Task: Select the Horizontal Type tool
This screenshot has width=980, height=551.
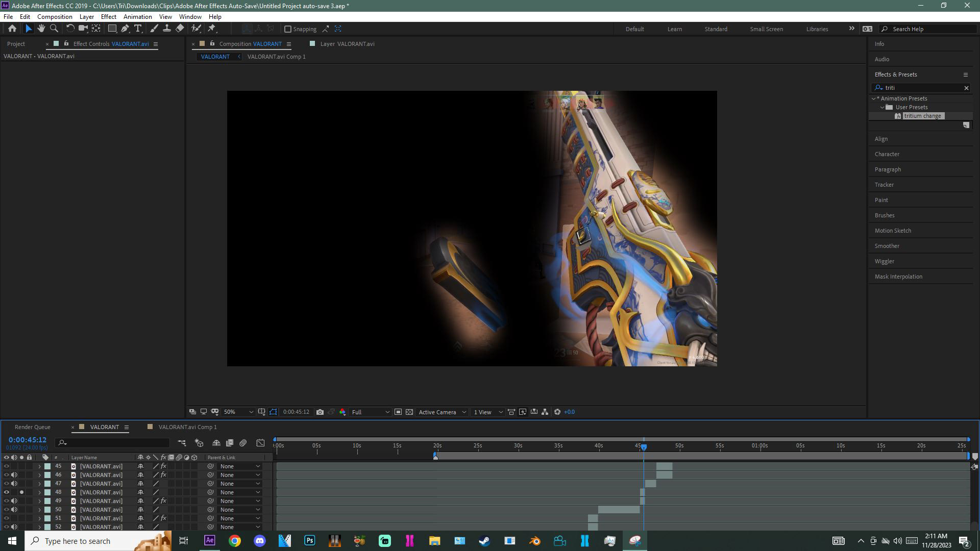Action: click(138, 29)
